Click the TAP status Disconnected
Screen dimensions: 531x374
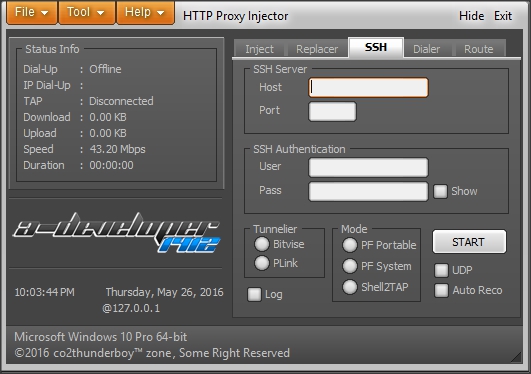click(x=121, y=101)
